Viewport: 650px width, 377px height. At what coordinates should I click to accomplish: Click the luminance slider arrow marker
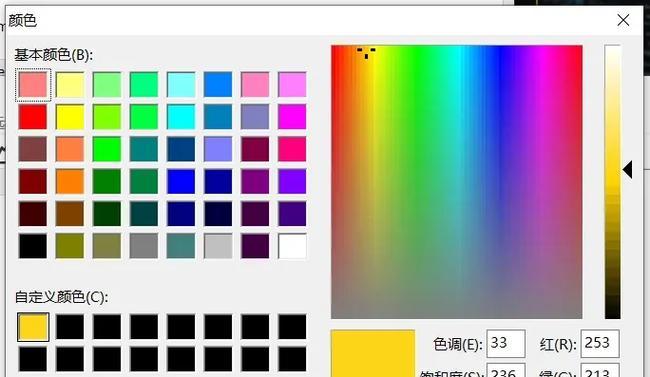coord(628,170)
